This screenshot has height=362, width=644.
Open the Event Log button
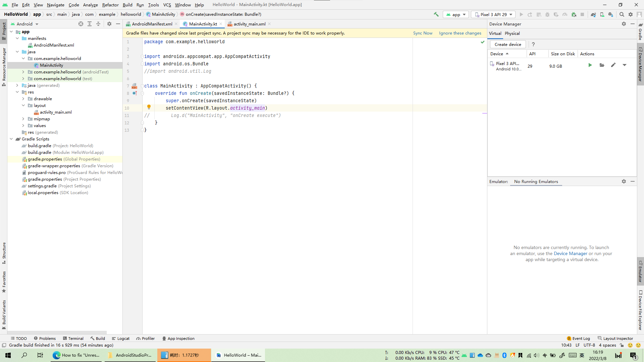pyautogui.click(x=578, y=339)
